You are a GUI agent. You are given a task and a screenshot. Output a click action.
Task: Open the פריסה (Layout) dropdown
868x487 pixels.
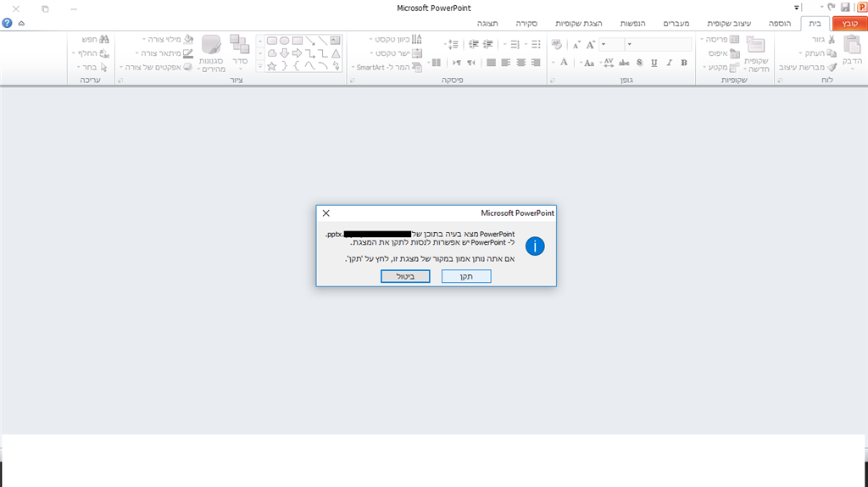pyautogui.click(x=720, y=39)
